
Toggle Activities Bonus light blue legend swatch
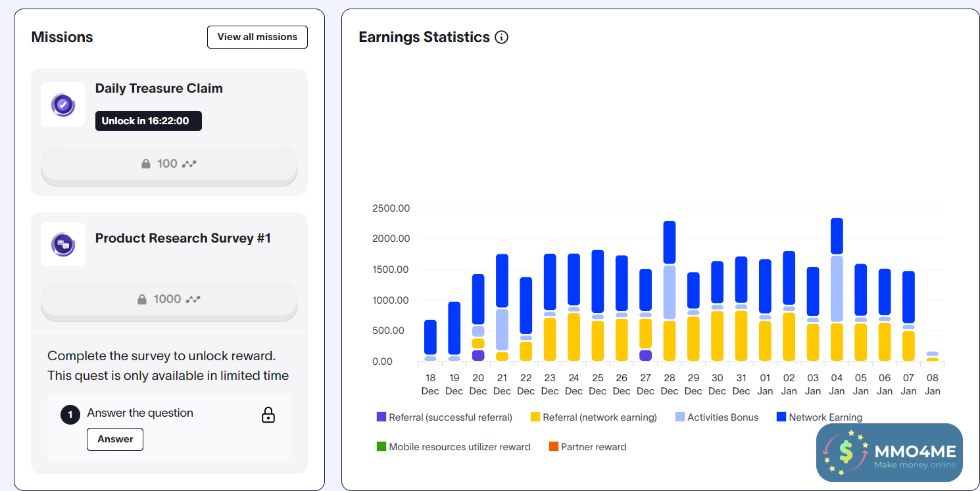coord(680,417)
